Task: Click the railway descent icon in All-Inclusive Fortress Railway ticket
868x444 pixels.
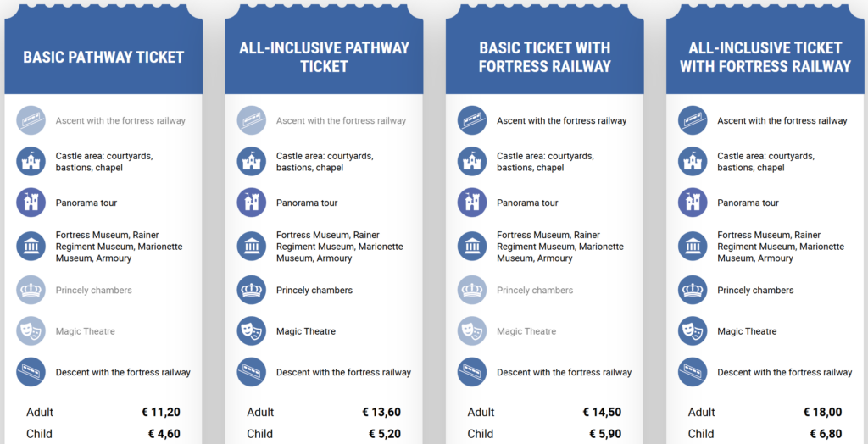Action: click(693, 372)
